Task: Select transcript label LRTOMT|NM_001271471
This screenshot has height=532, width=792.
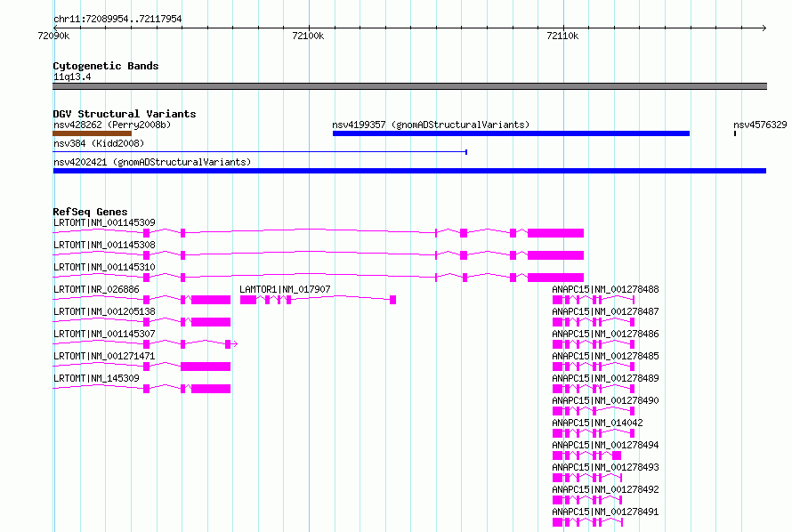Action: pos(104,356)
